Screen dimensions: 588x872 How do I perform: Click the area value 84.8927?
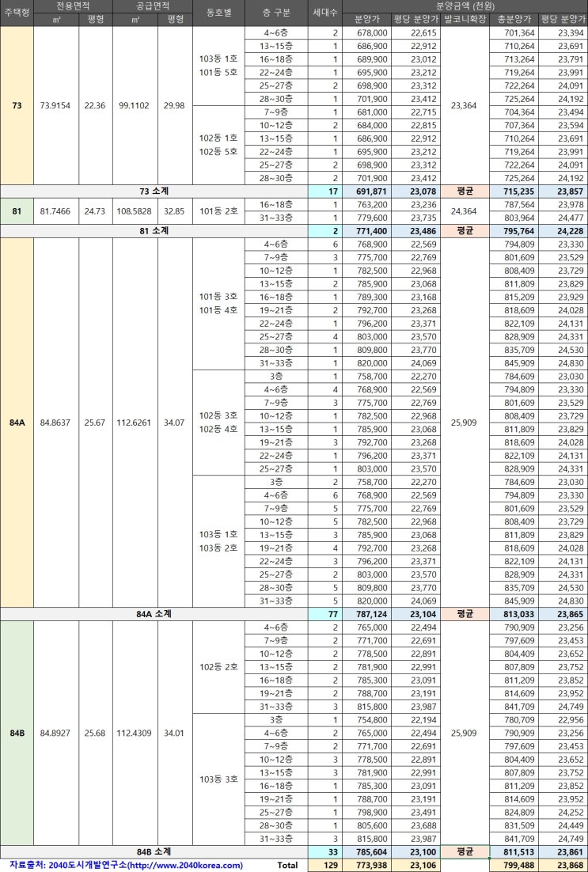click(55, 733)
